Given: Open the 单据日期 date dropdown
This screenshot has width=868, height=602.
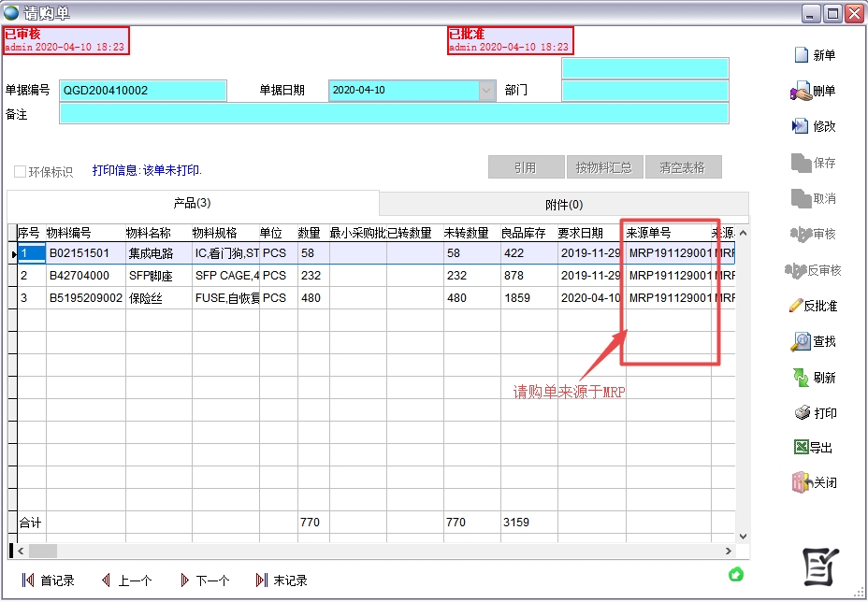Looking at the screenshot, I should [486, 91].
